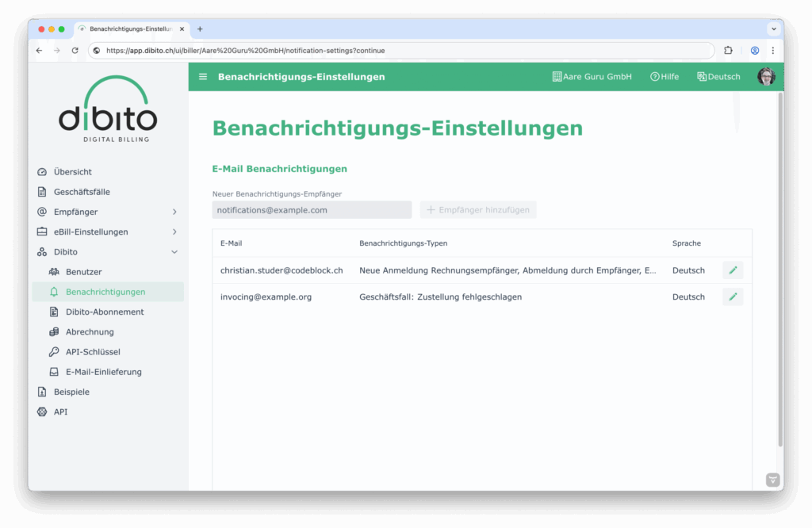812x528 pixels.
Task: Click the Empfänger hinzufügen button
Action: point(478,210)
